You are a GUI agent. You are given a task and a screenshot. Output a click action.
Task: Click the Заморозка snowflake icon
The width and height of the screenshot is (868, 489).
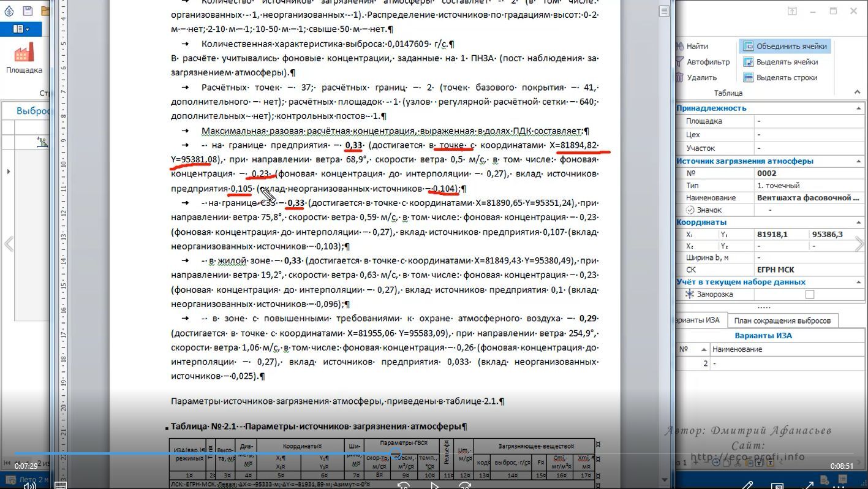pos(690,294)
